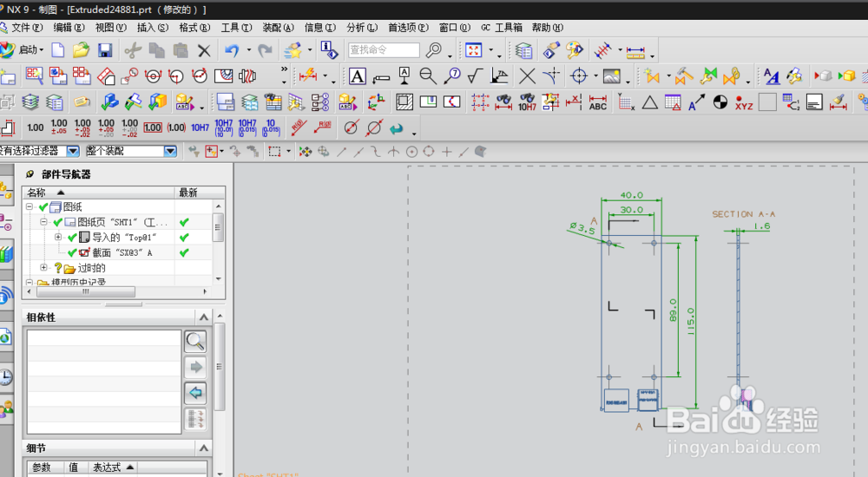Select the Note text tool (letter A)
Screen dimensions: 868x477
pos(358,75)
